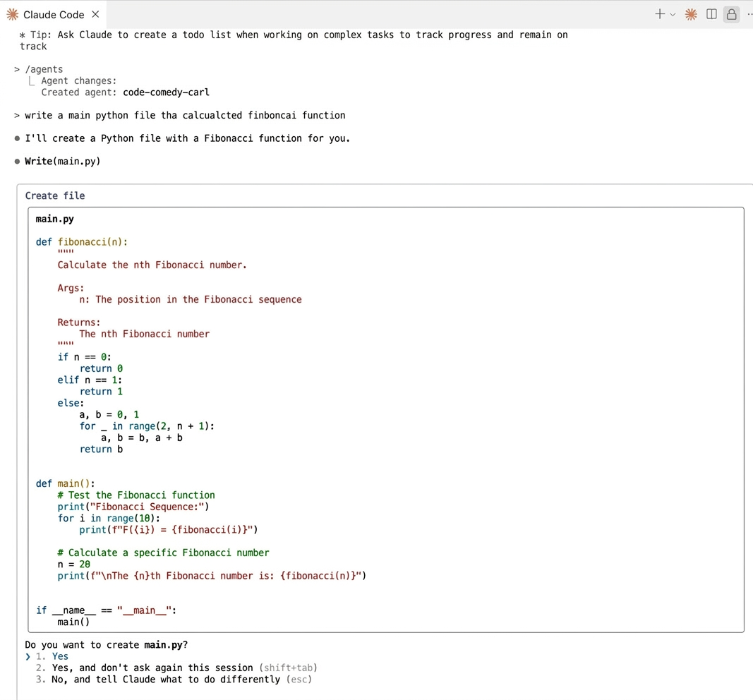Click the main.py filename in the file preview
Viewport: 753px width, 700px height.
[55, 219]
